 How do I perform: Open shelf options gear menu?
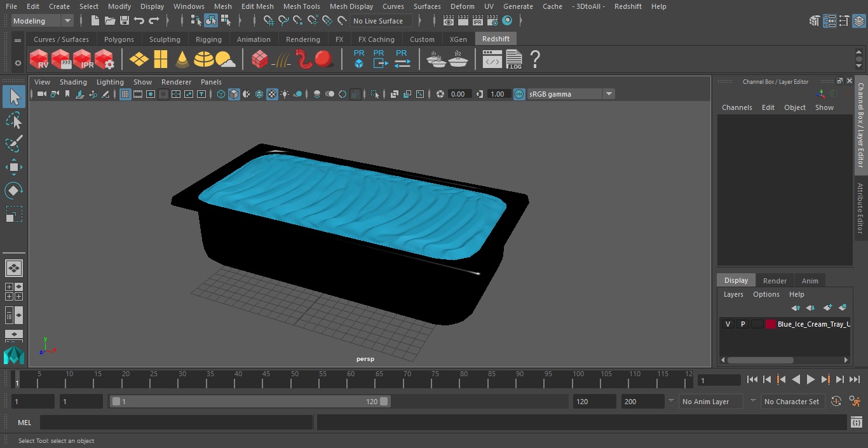18,63
